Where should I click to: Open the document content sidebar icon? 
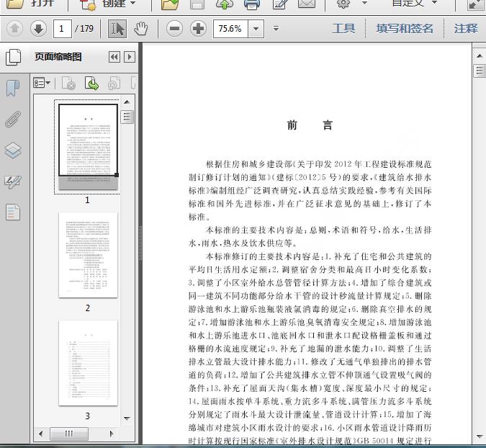point(13,212)
